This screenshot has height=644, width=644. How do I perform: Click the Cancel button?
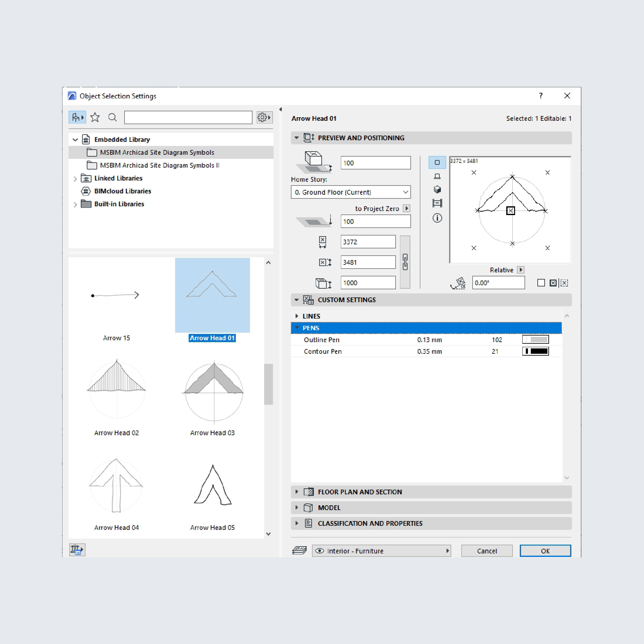coord(487,551)
